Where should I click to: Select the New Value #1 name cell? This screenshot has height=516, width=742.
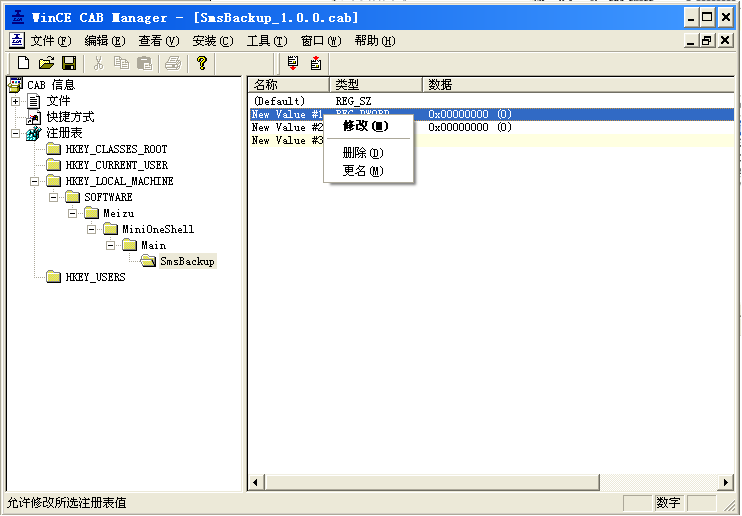(x=287, y=114)
